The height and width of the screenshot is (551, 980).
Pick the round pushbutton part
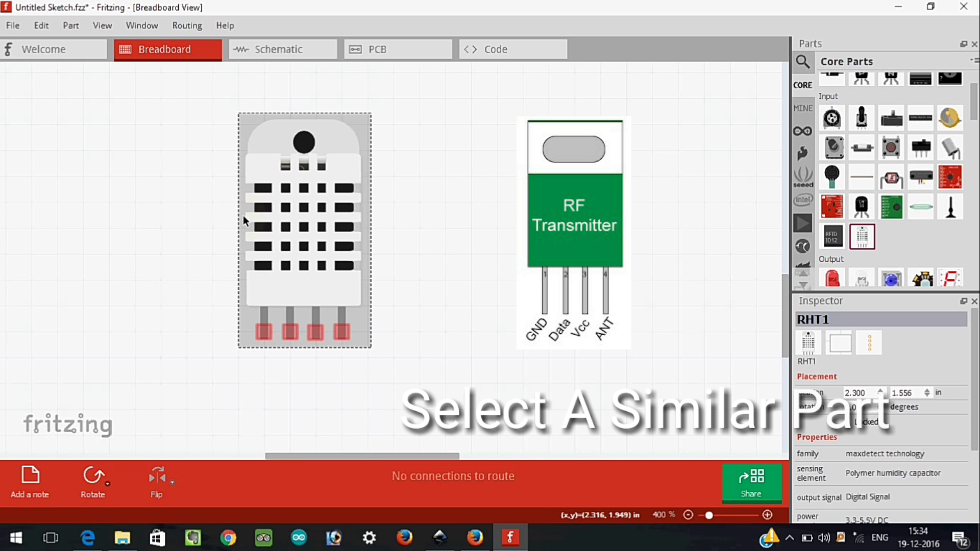(891, 148)
